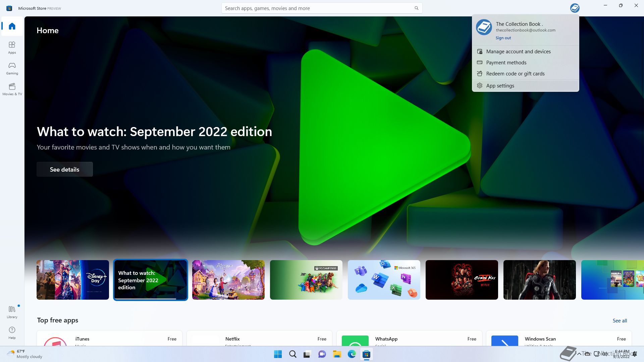Image resolution: width=644 pixels, height=362 pixels.
Task: Choose Redeem code or gift cards
Action: (x=525, y=74)
